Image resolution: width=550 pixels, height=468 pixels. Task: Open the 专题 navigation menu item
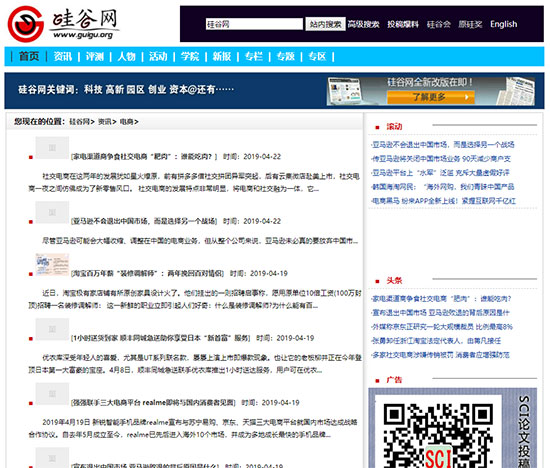tap(286, 56)
